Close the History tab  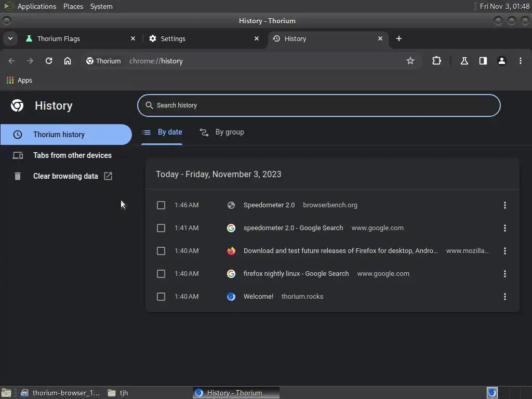coord(380,38)
